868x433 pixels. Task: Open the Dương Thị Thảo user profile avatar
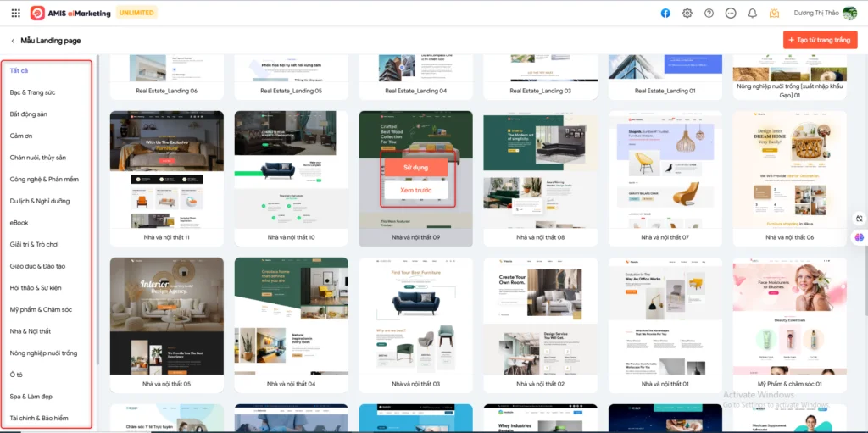point(849,14)
